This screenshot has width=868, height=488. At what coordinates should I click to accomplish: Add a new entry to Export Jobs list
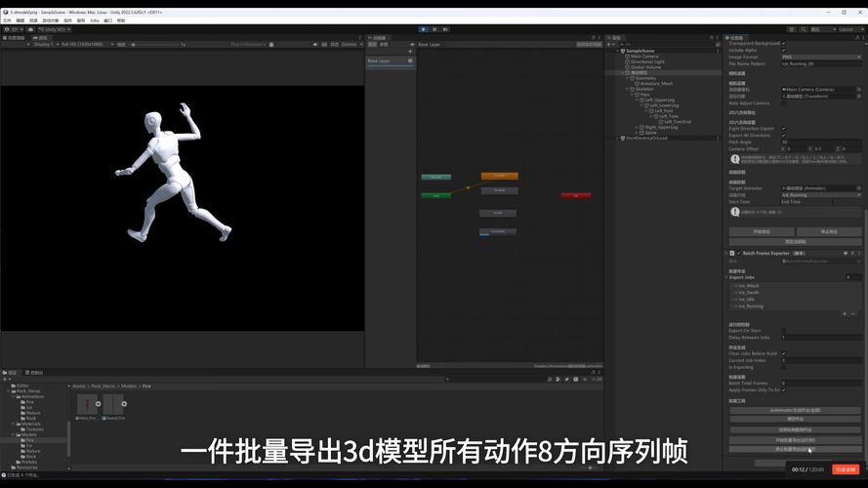845,313
